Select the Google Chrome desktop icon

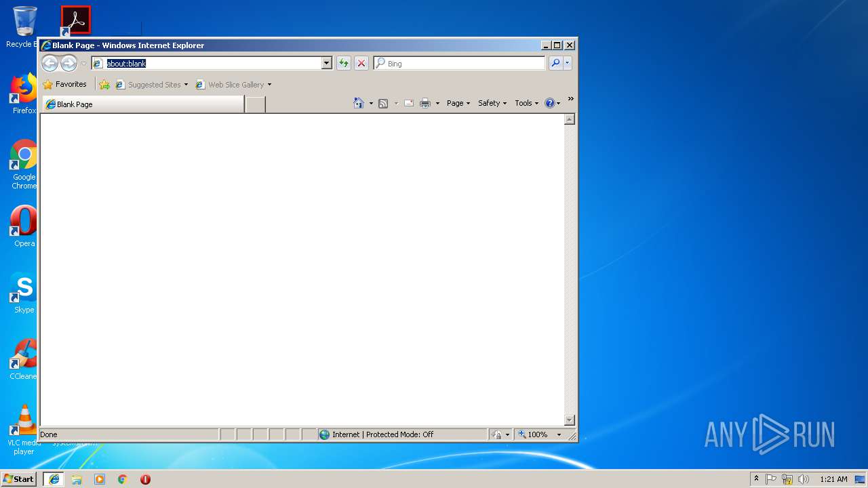pos(24,164)
